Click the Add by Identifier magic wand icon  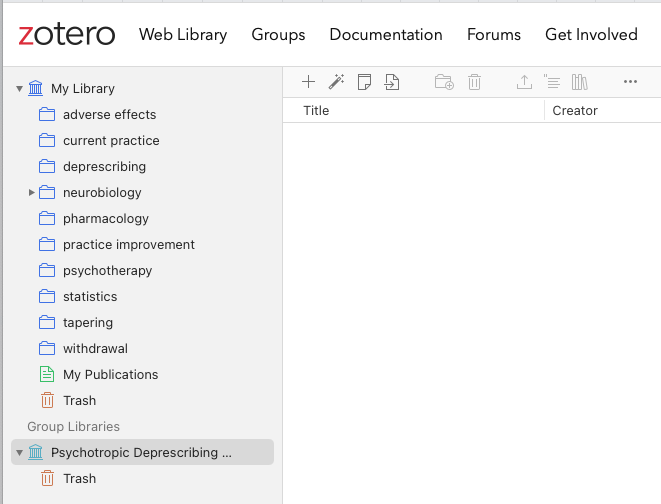pos(336,82)
